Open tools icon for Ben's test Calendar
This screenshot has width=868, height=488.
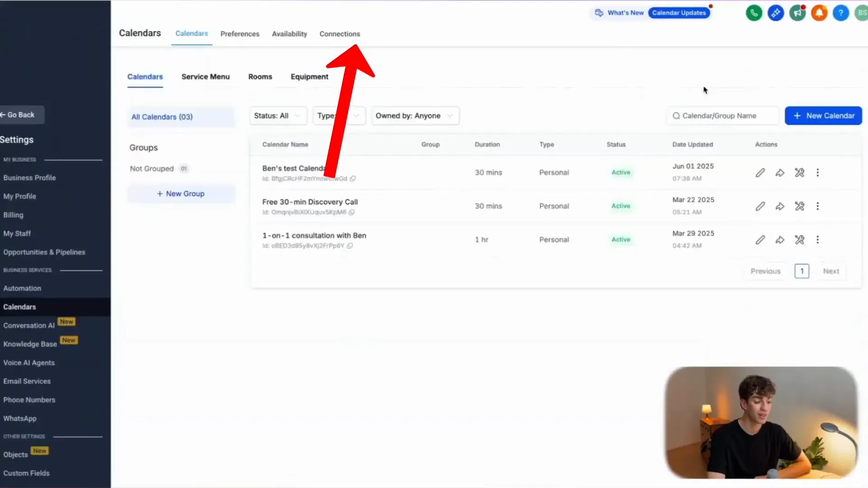point(799,173)
